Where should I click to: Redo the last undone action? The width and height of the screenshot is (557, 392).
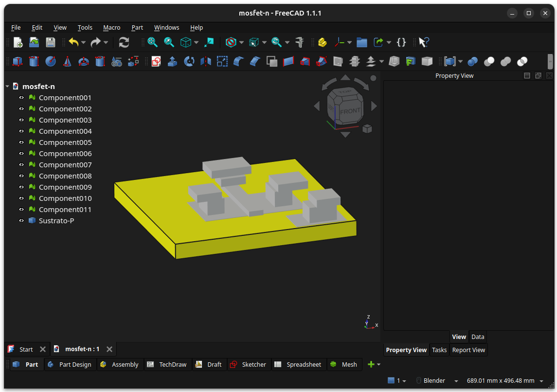(95, 42)
